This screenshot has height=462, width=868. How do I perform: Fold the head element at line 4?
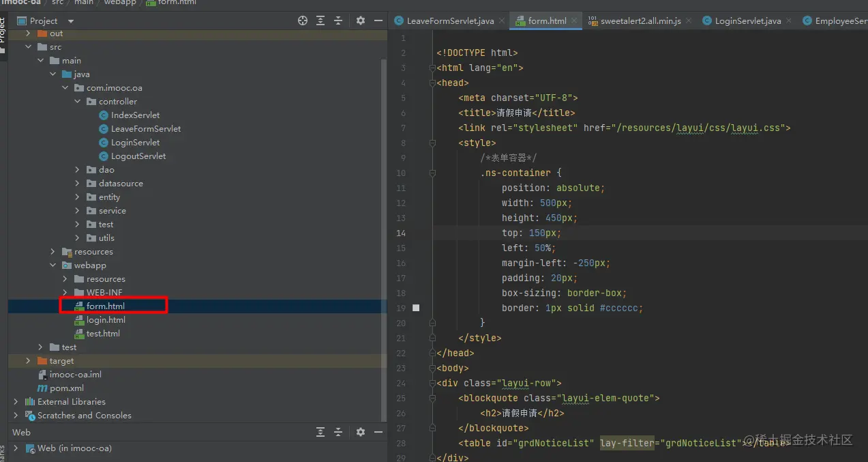[x=432, y=83]
